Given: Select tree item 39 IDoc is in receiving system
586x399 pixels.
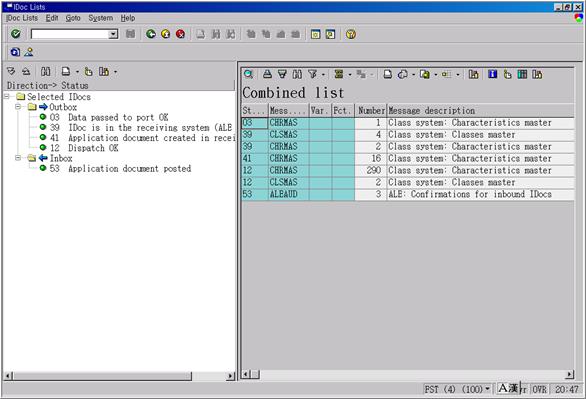Looking at the screenshot, I should pos(141,127).
